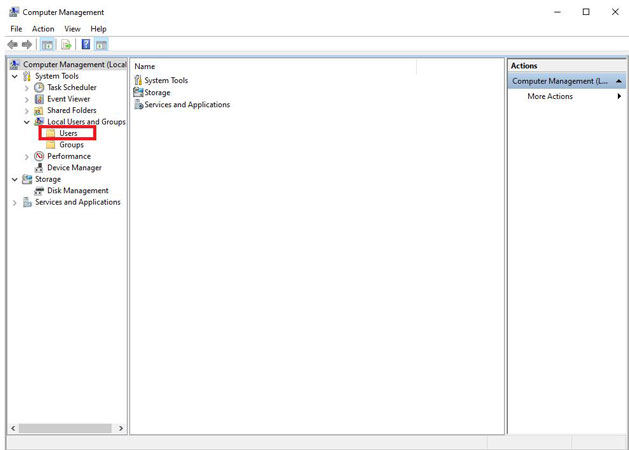Open the Action menu
Image resolution: width=629 pixels, height=450 pixels.
[43, 29]
